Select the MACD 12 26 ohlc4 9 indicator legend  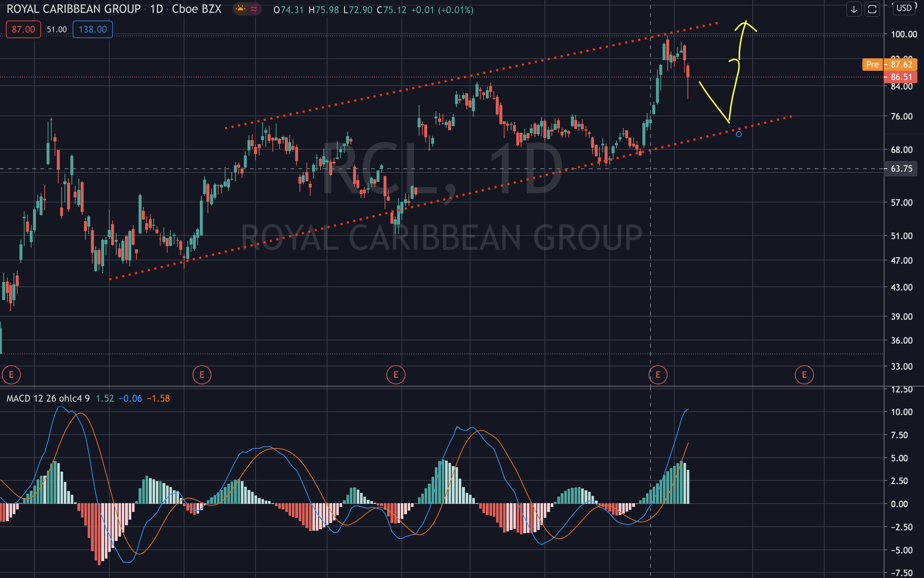[x=48, y=398]
